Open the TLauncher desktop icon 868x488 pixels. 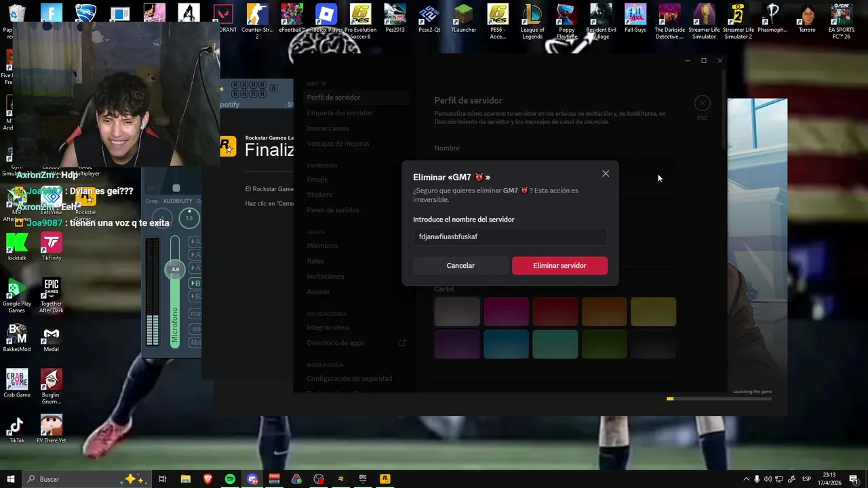(463, 18)
